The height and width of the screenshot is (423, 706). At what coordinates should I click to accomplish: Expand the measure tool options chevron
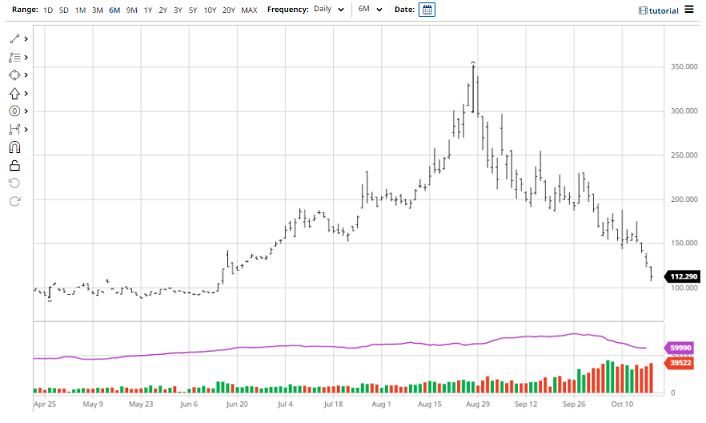coord(26,129)
